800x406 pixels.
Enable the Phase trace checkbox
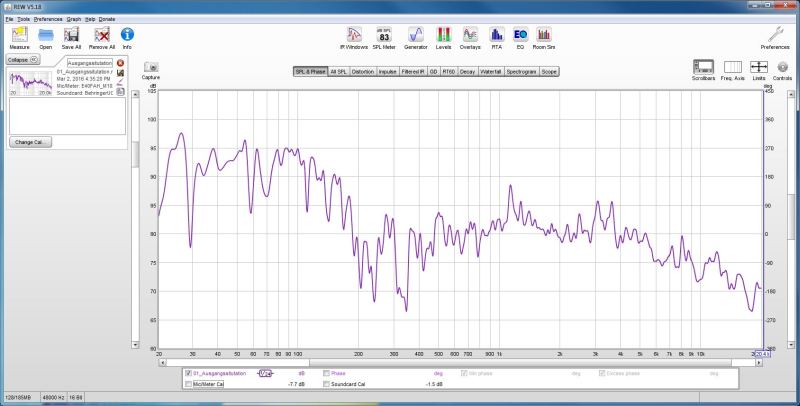click(326, 373)
